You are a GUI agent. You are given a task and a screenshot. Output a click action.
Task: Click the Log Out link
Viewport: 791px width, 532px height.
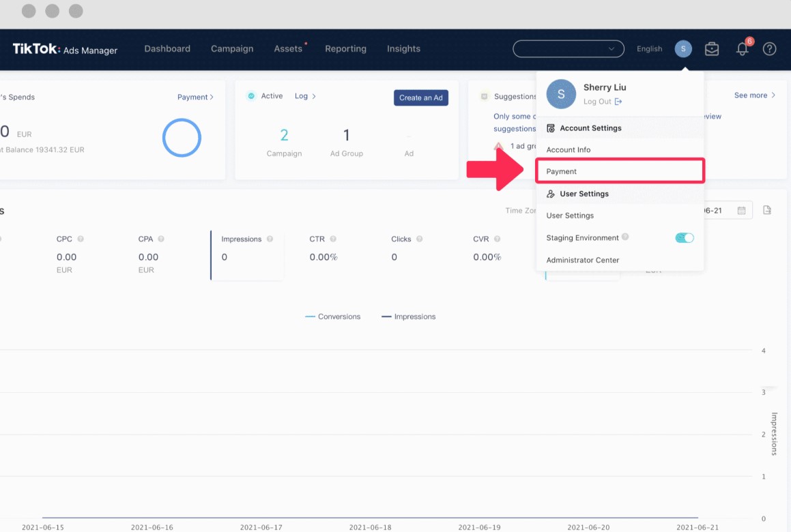coord(598,102)
